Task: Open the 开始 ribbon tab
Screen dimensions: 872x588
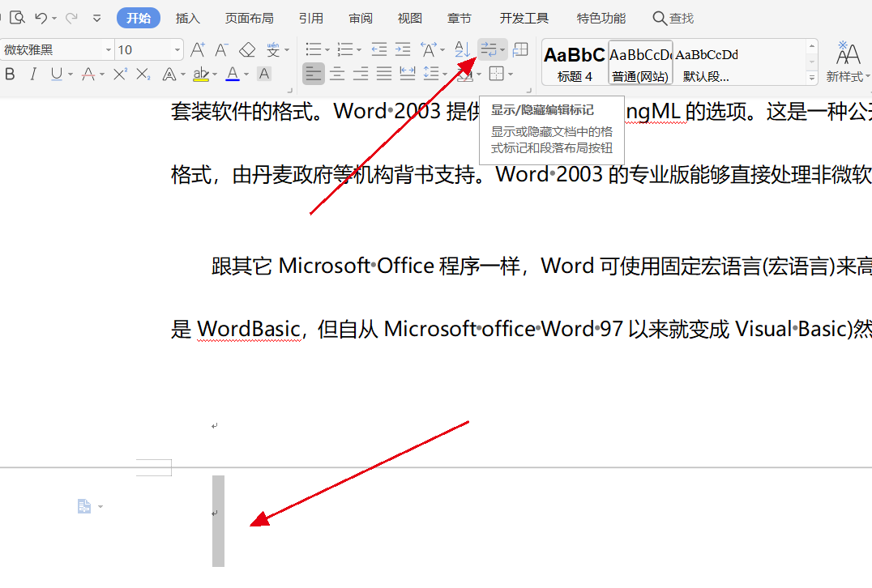Action: [x=139, y=18]
